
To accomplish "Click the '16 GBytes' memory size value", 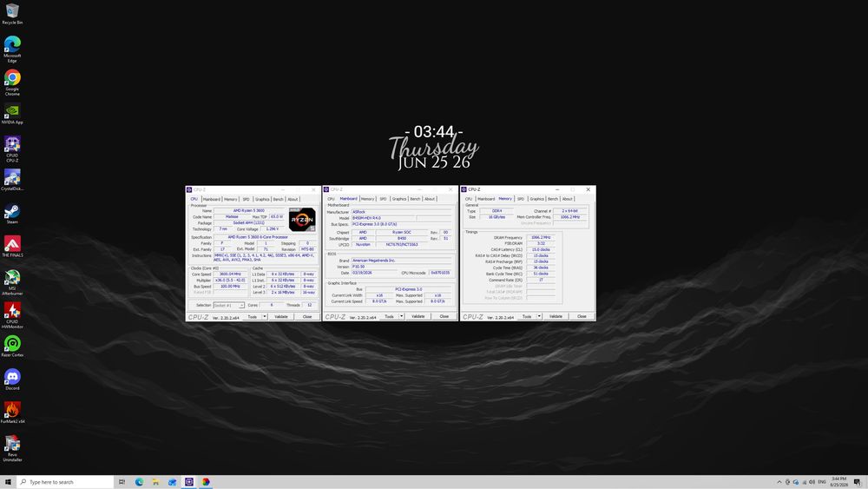I will tap(496, 217).
